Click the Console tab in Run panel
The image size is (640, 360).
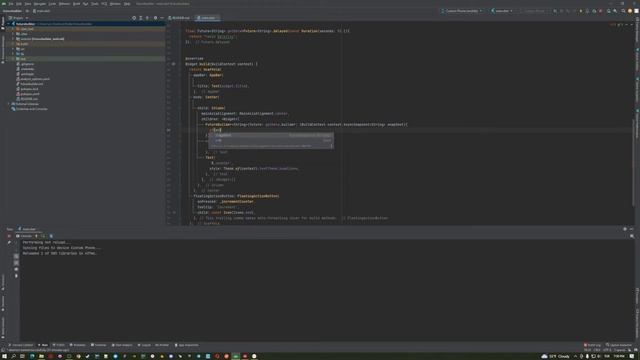coord(24,236)
